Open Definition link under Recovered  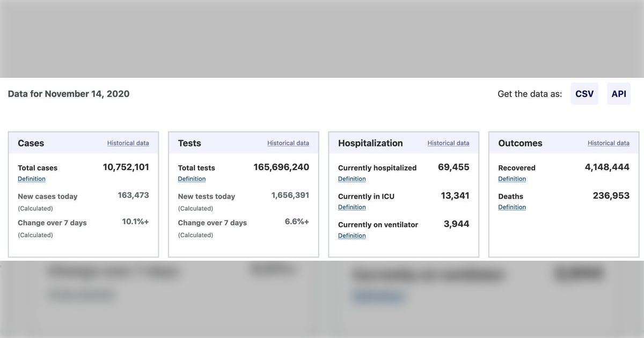click(x=512, y=179)
